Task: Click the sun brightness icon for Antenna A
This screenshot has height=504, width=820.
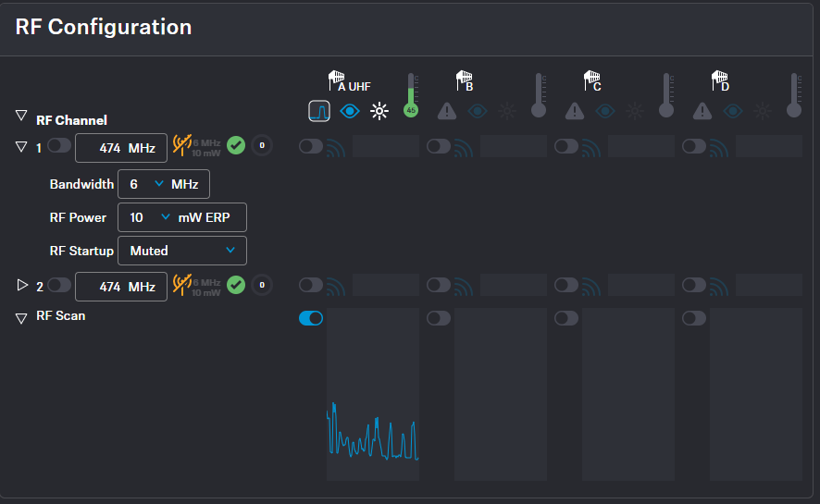Action: click(x=379, y=112)
